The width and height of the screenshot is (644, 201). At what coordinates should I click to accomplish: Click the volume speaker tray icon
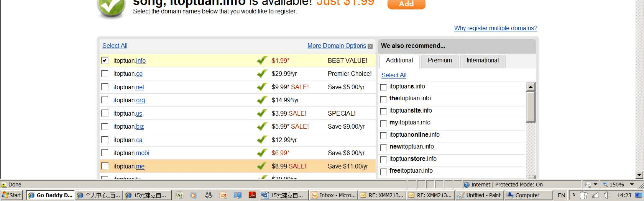click(606, 195)
